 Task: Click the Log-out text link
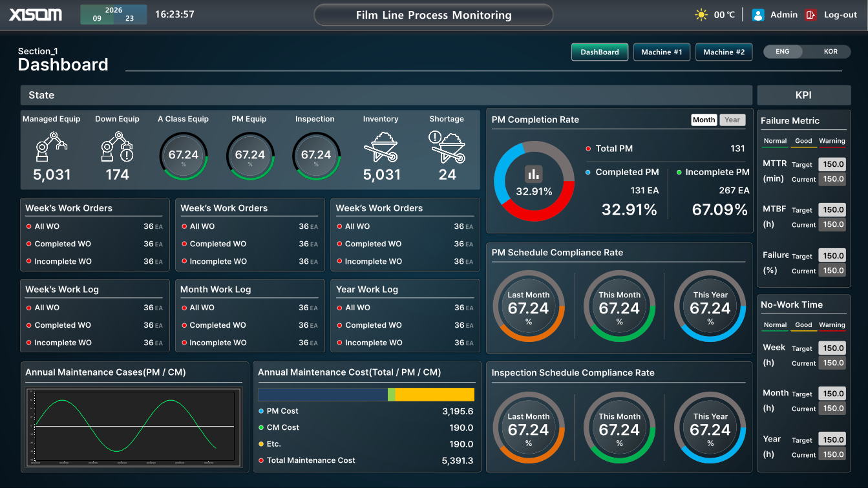pos(840,14)
